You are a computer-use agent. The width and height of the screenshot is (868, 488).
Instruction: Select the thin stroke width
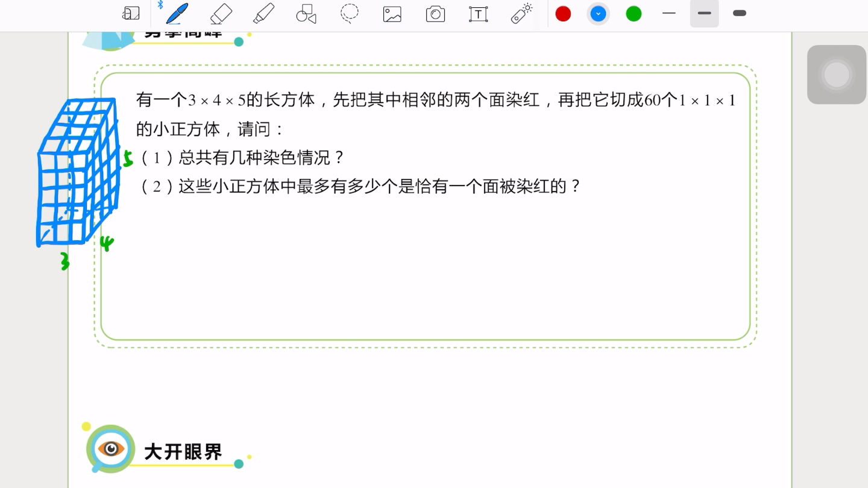pyautogui.click(x=669, y=13)
